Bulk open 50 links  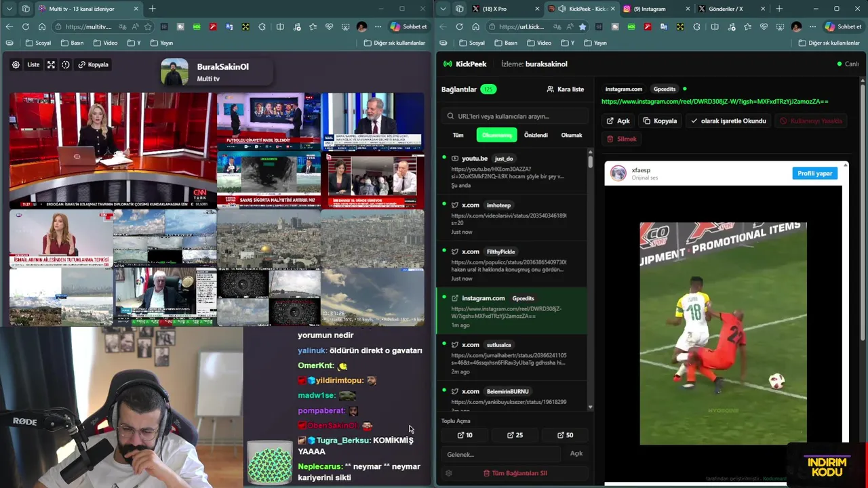point(566,435)
